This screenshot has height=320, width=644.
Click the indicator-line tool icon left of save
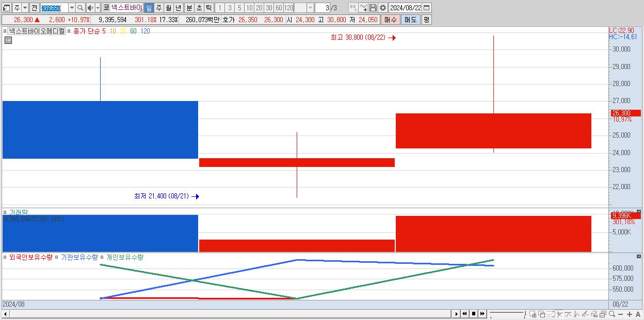[363, 8]
